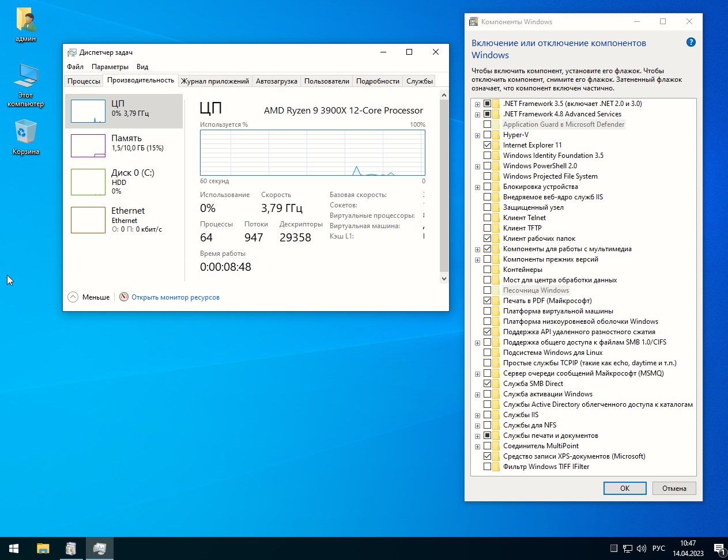Collapse Task Manager with Меньше button
Screen dimensions: 728x560
tap(89, 297)
